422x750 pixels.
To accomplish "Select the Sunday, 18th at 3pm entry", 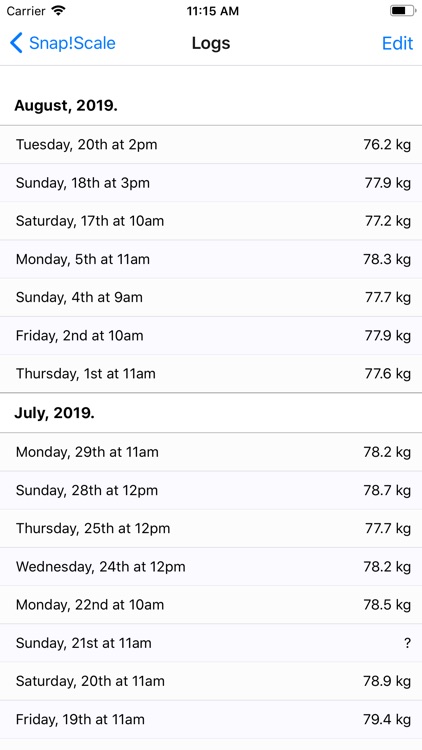I will (x=211, y=183).
